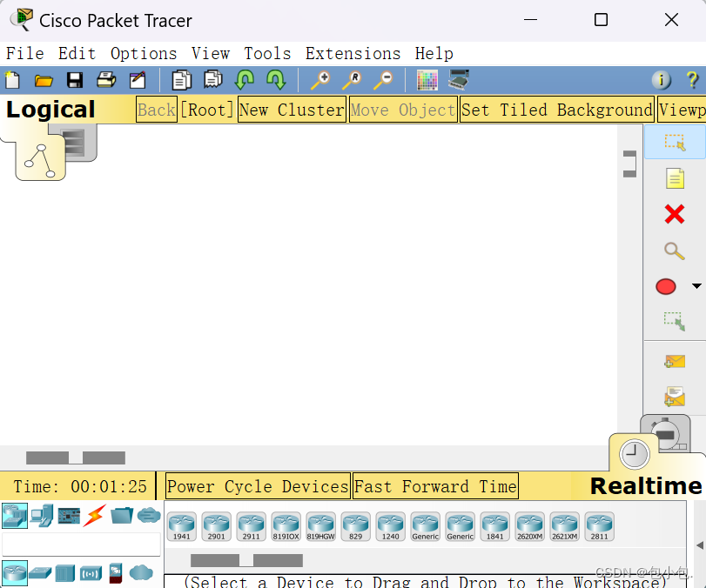This screenshot has width=706, height=588.
Task: Open the Tools menu
Action: click(x=267, y=54)
